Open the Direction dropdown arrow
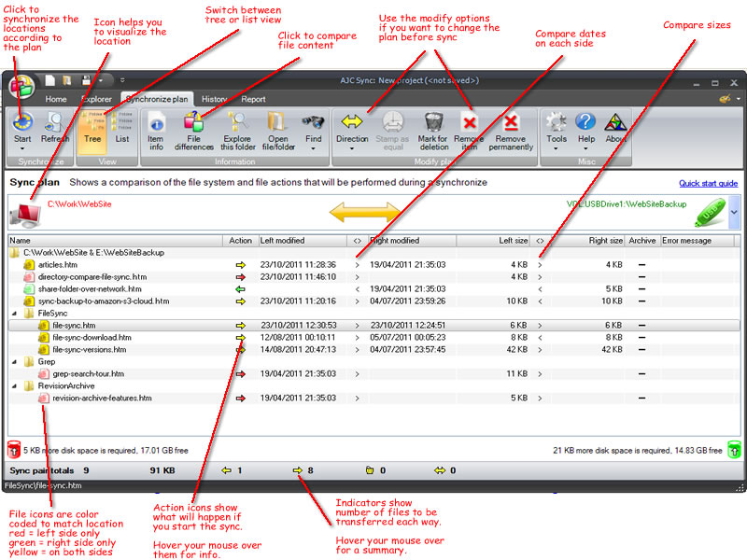747x560 pixels. click(352, 148)
